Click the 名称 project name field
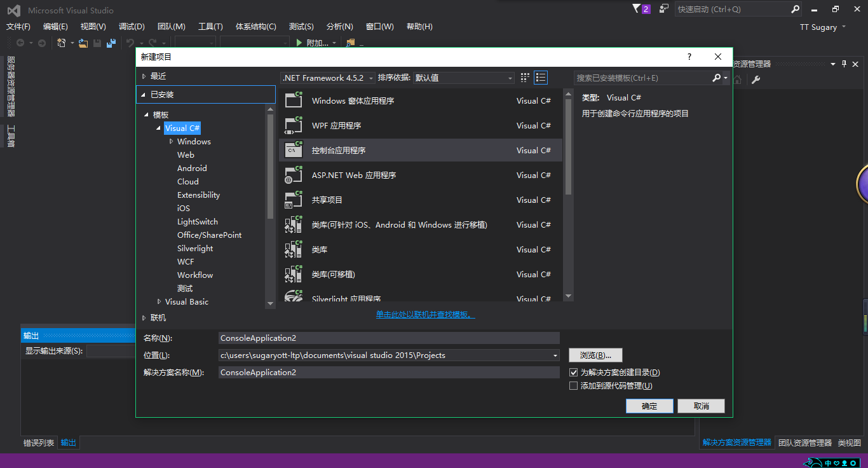Image resolution: width=868 pixels, height=468 pixels. [x=389, y=338]
